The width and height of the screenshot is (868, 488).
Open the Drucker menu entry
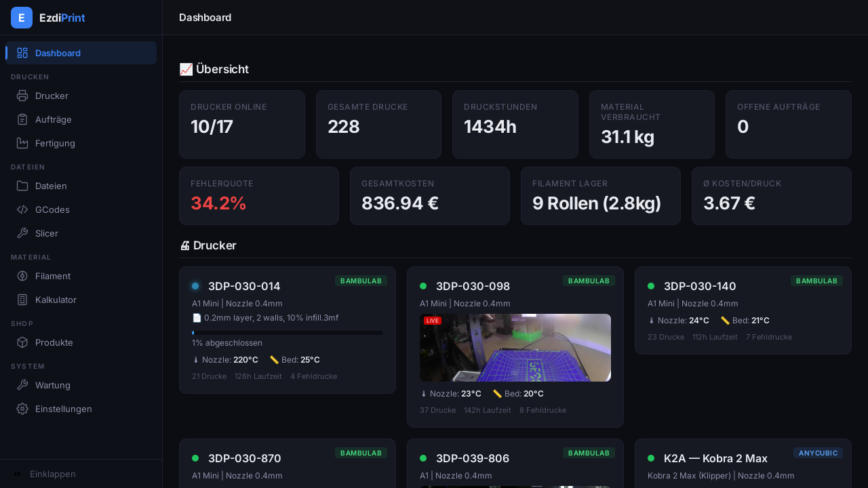pos(81,96)
